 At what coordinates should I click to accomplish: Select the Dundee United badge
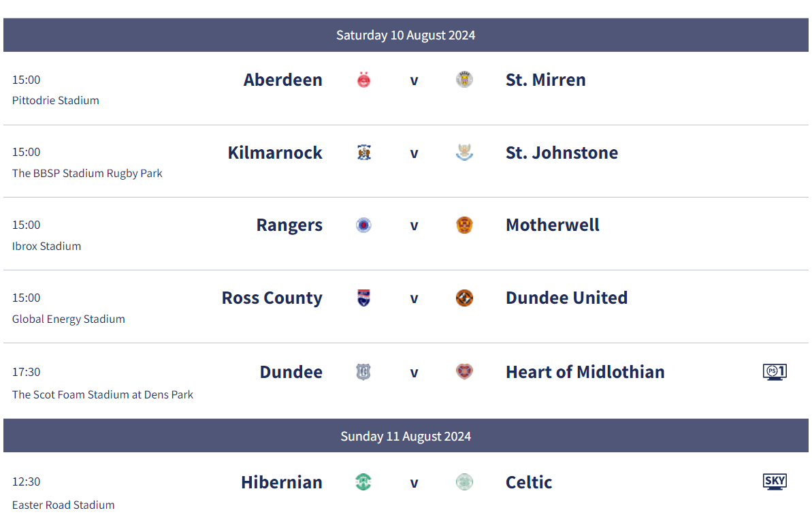pyautogui.click(x=464, y=298)
